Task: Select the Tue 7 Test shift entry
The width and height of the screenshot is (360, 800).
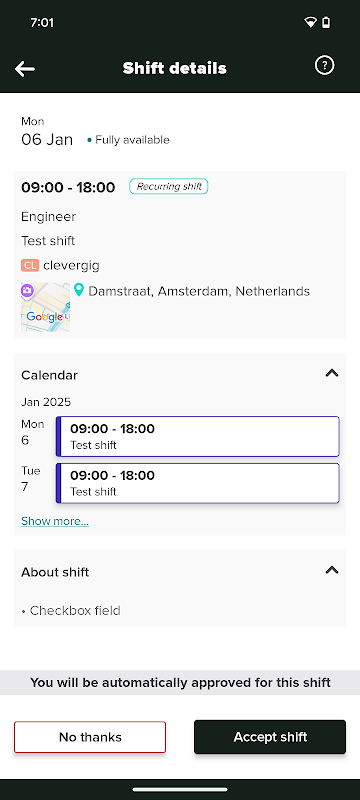Action: click(x=197, y=483)
